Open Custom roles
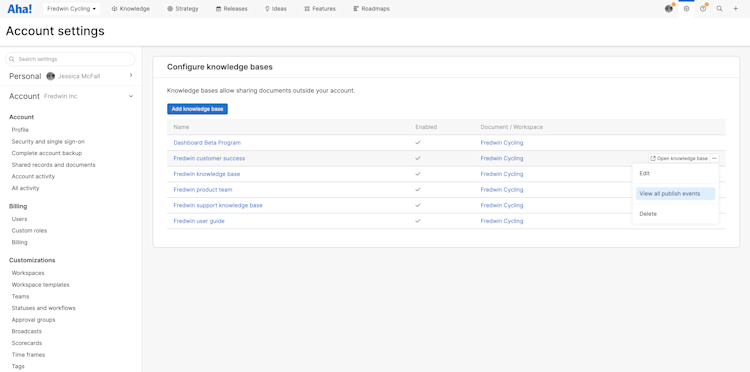This screenshot has height=372, width=750. coord(29,230)
